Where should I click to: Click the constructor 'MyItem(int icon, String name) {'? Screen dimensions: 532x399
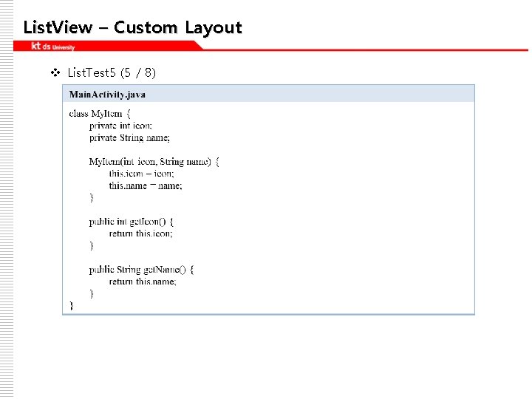[154, 162]
